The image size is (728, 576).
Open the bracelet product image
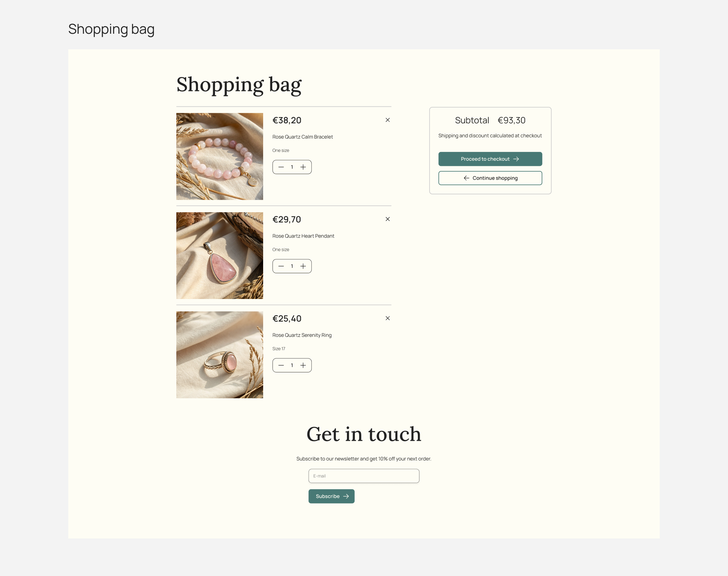pyautogui.click(x=220, y=157)
